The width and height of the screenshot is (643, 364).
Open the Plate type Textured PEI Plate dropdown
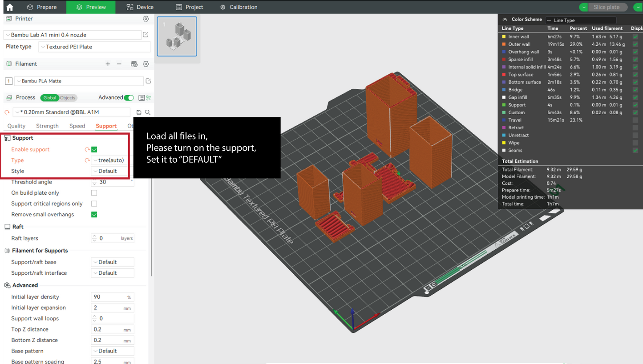pos(94,47)
